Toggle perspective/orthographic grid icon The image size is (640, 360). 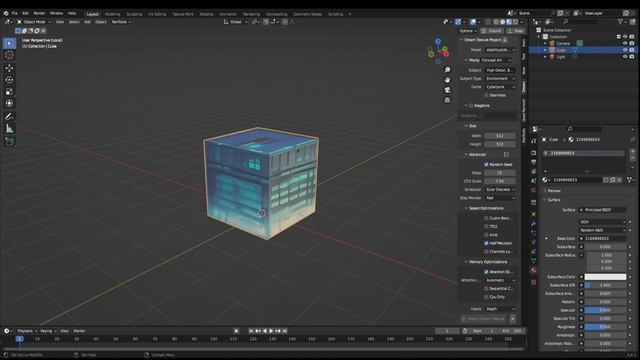click(447, 100)
